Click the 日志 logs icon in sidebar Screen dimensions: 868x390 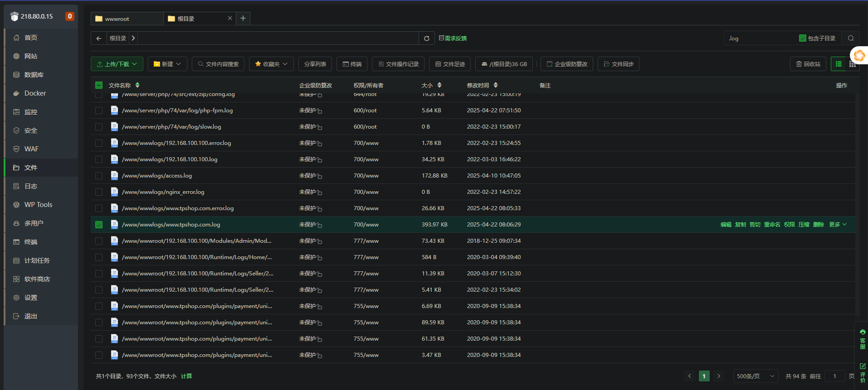coord(16,186)
